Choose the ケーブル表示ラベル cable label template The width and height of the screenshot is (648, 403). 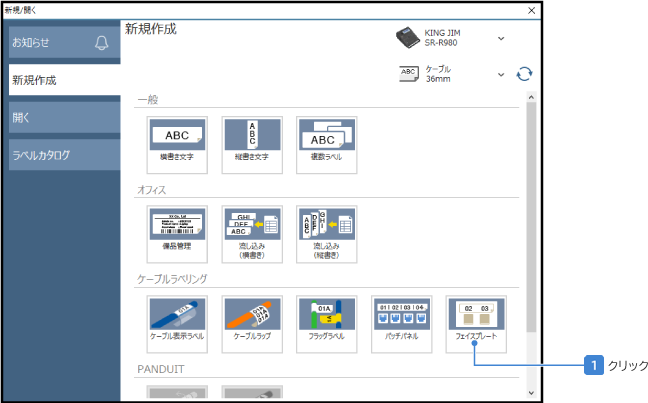point(176,324)
